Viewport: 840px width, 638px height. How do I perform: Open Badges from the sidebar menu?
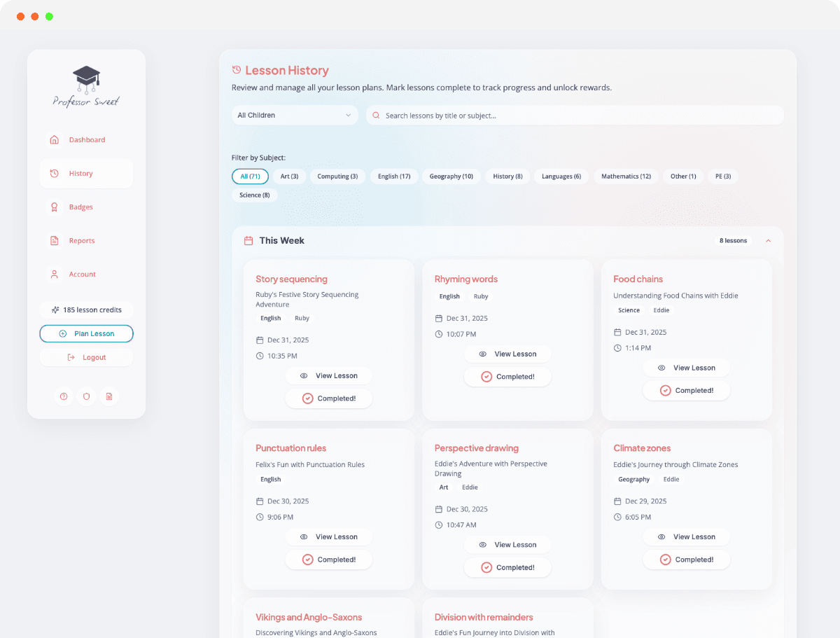[80, 207]
